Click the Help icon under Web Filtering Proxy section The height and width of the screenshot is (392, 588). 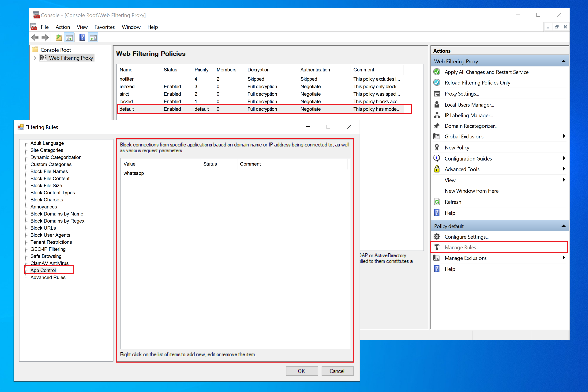pos(437,213)
